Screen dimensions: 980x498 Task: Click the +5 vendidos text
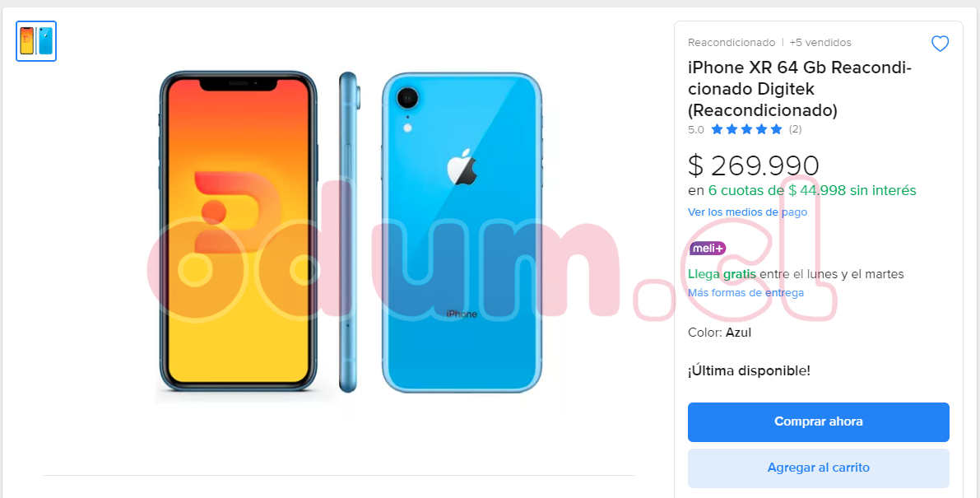820,43
